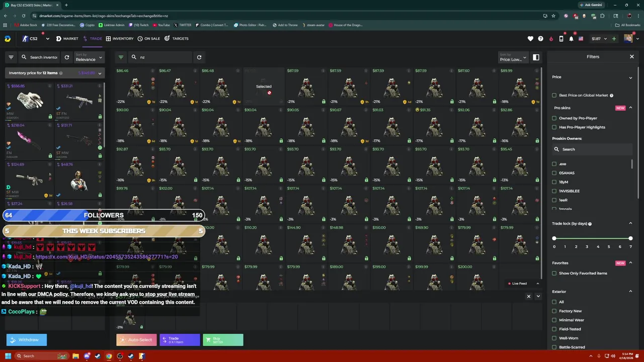Enable Best Price on Global Market checkbox
644x362 pixels.
554,95
